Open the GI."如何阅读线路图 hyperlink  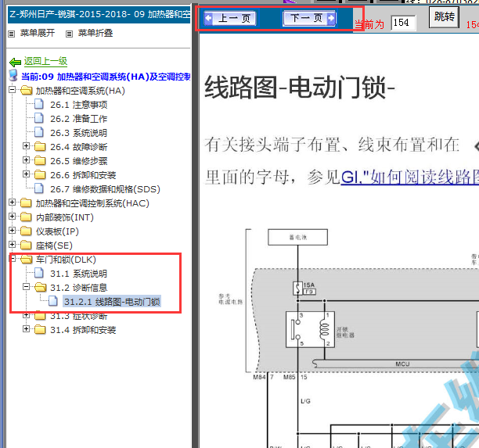click(409, 177)
